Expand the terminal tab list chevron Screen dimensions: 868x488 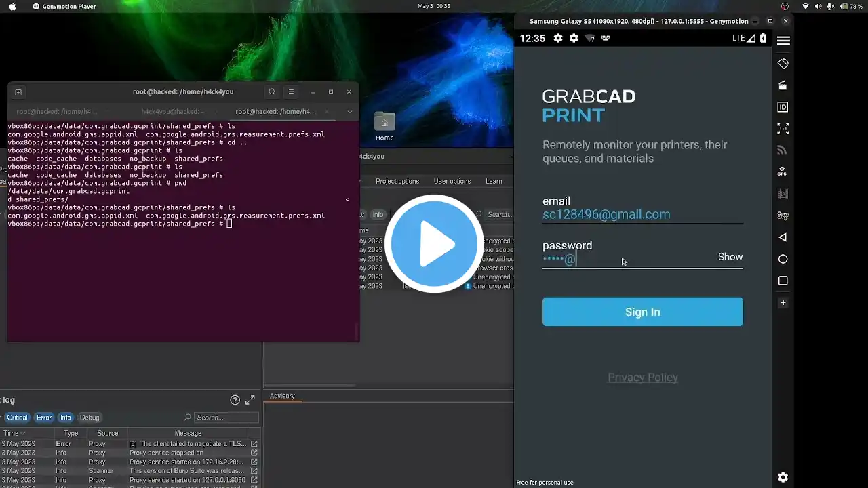tap(350, 111)
